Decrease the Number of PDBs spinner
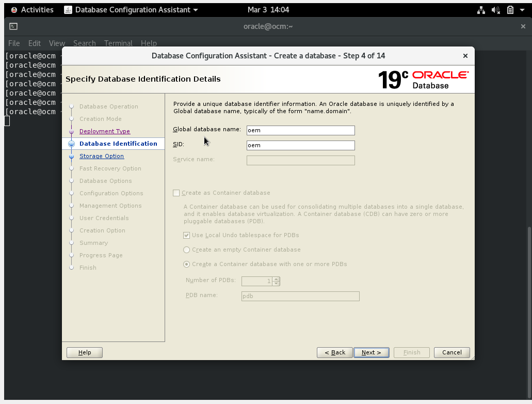 [x=276, y=284]
